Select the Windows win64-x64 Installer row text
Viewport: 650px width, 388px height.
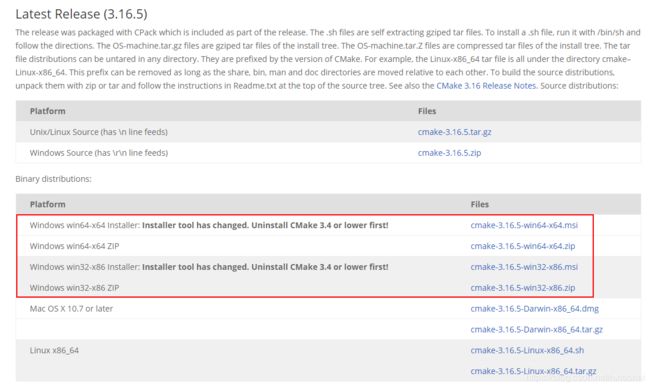(209, 225)
